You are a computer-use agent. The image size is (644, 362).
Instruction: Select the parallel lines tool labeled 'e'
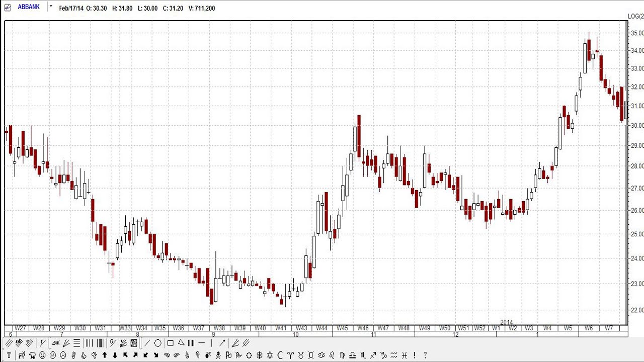tap(30, 343)
